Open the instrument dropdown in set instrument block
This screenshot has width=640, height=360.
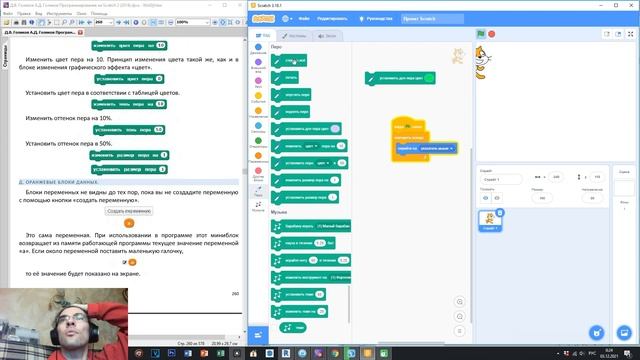point(340,278)
